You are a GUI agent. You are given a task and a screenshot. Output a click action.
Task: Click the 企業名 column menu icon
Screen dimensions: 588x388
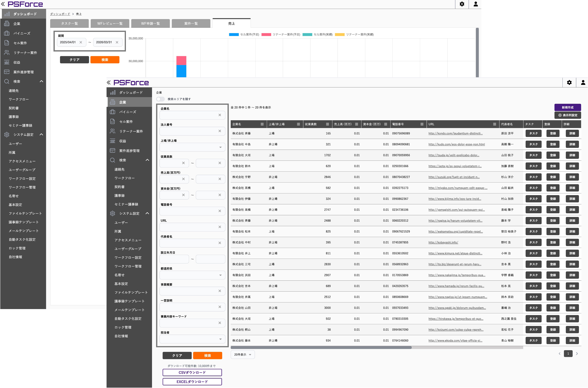tap(262, 124)
